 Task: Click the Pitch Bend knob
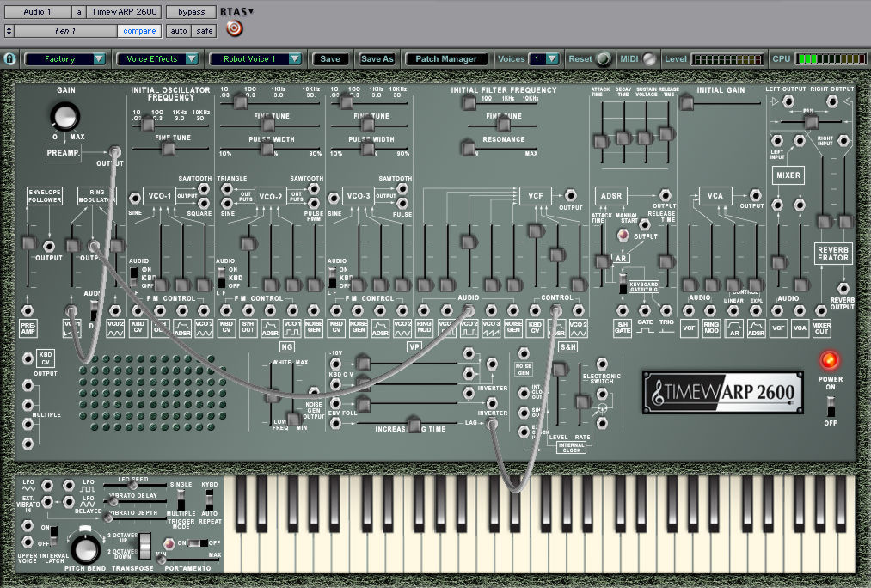click(x=85, y=548)
